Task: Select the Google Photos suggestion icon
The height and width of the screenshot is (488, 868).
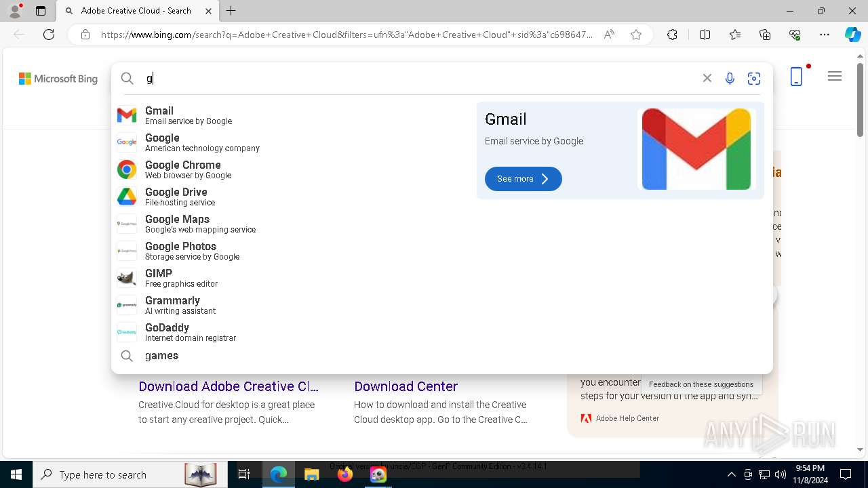Action: coord(127,251)
